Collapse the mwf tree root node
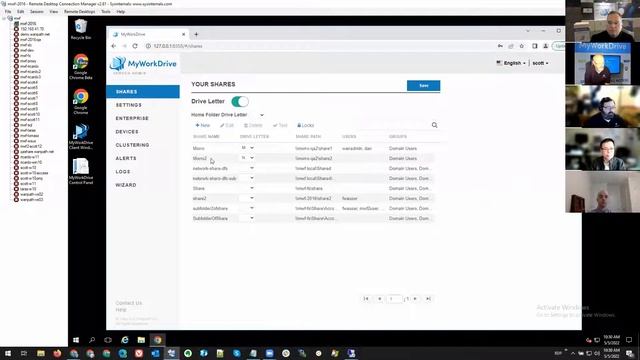The width and height of the screenshot is (640, 360). pyautogui.click(x=4, y=18)
